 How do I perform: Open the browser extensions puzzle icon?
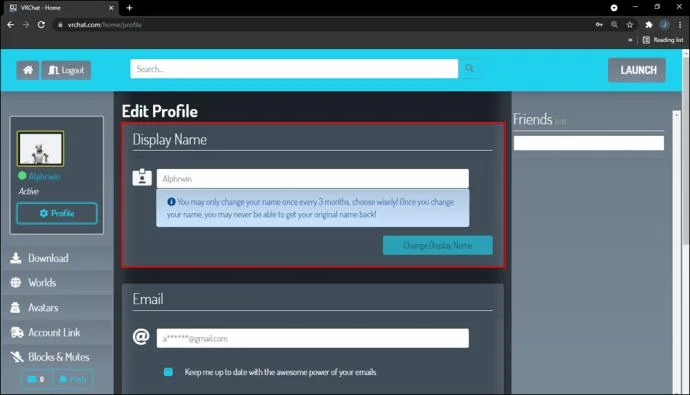point(649,25)
